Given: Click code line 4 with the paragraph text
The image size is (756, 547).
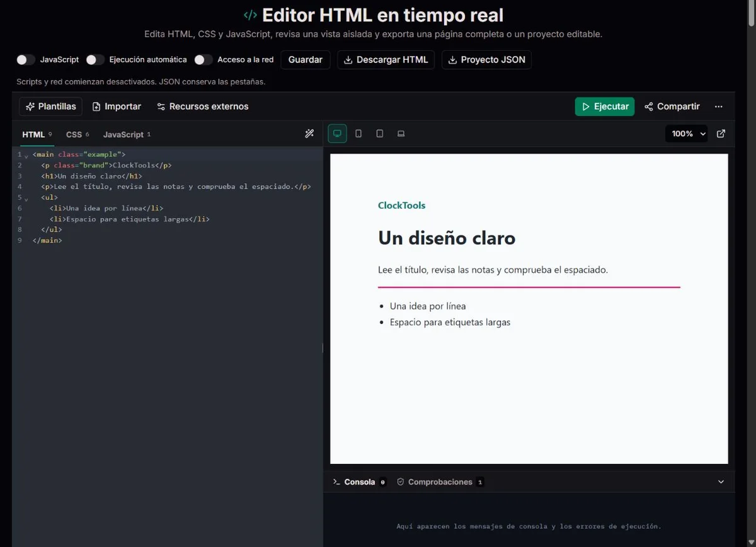Looking at the screenshot, I should tap(172, 187).
